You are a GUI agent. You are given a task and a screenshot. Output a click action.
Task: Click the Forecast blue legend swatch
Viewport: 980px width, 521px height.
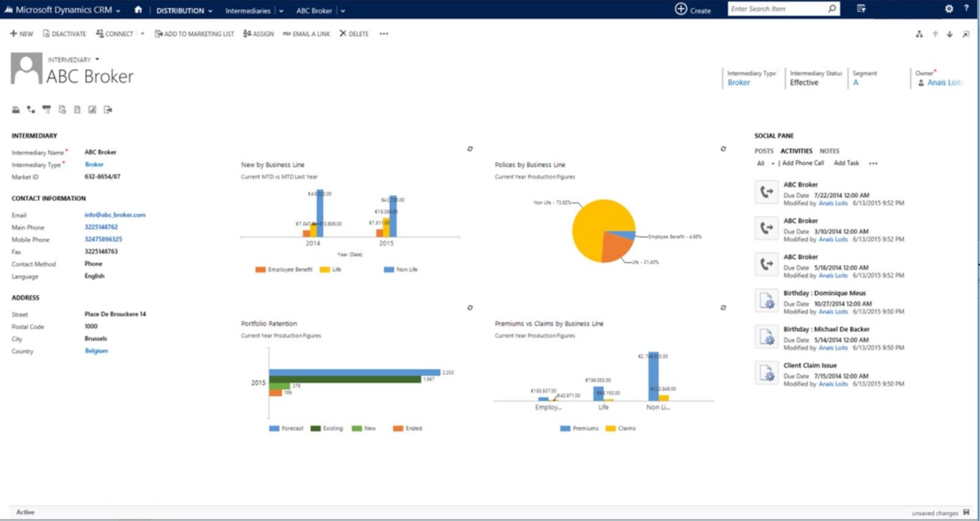coord(274,429)
